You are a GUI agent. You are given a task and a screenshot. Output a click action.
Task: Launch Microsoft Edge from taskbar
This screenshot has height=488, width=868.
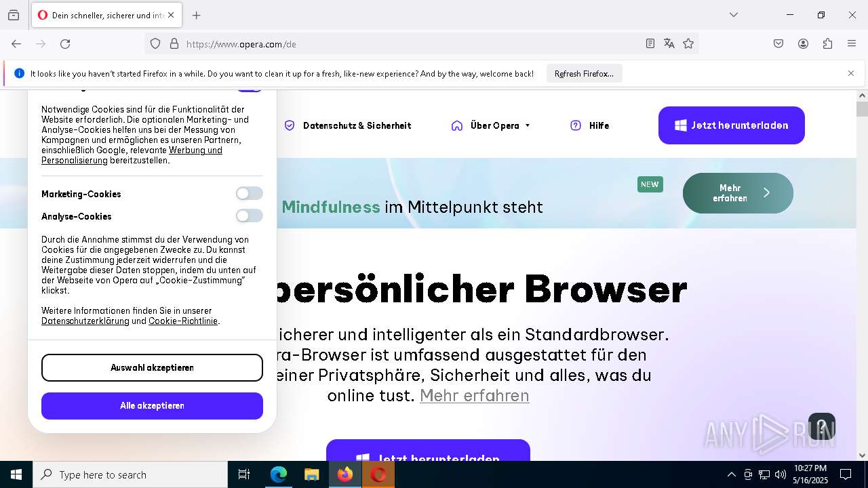[279, 474]
